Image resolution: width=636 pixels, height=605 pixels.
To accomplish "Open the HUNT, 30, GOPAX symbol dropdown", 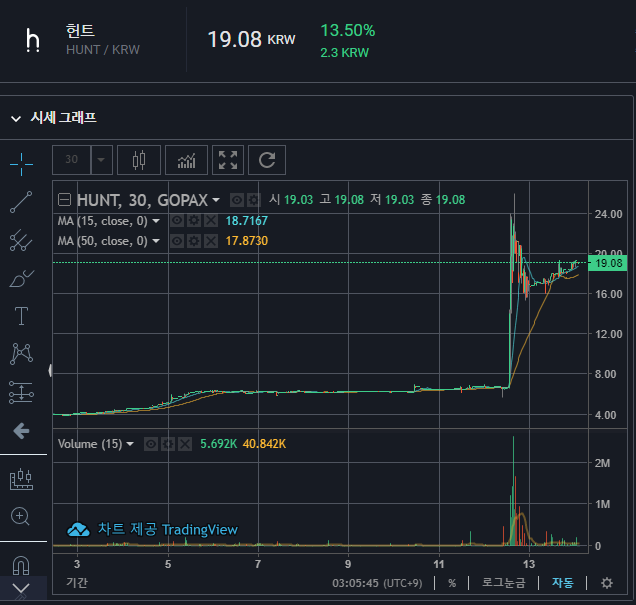I will point(216,200).
